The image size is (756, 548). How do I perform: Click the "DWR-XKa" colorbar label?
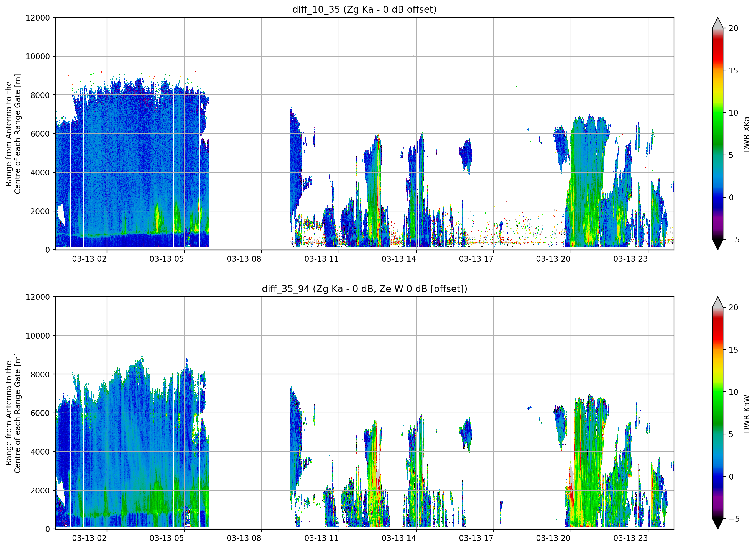[746, 134]
